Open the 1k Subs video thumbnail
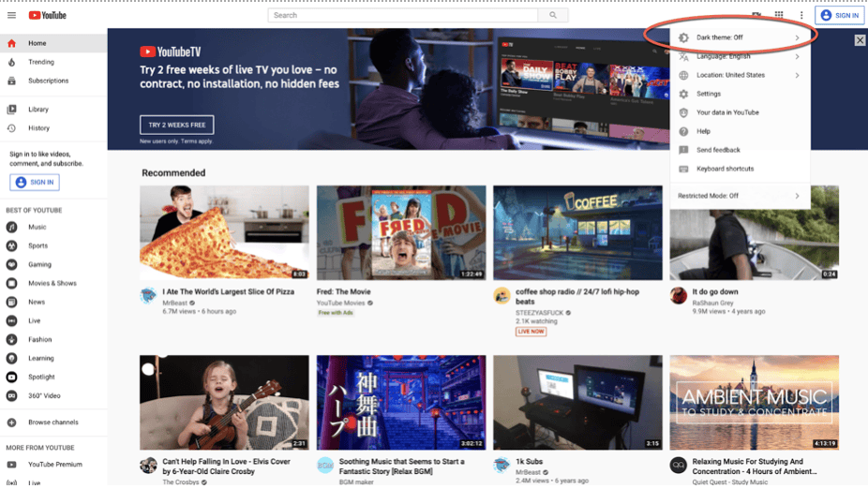This screenshot has height=489, width=868. (x=577, y=402)
